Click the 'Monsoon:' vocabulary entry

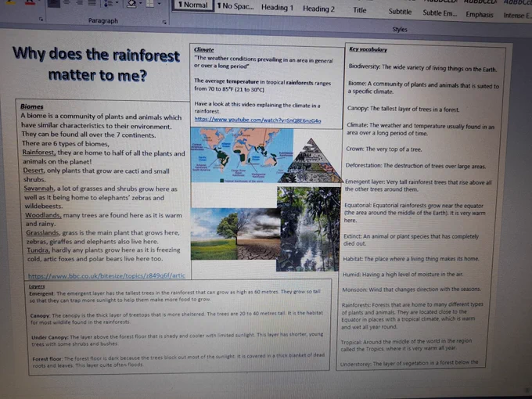tap(412, 289)
